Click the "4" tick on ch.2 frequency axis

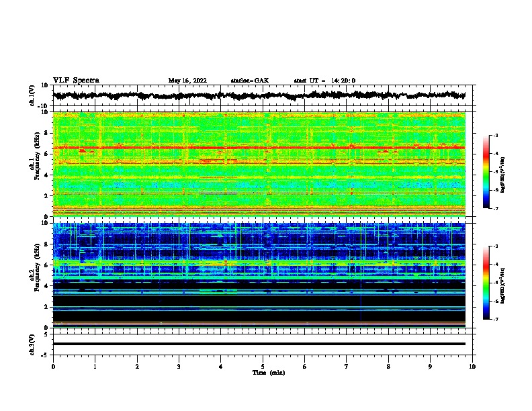click(x=46, y=286)
